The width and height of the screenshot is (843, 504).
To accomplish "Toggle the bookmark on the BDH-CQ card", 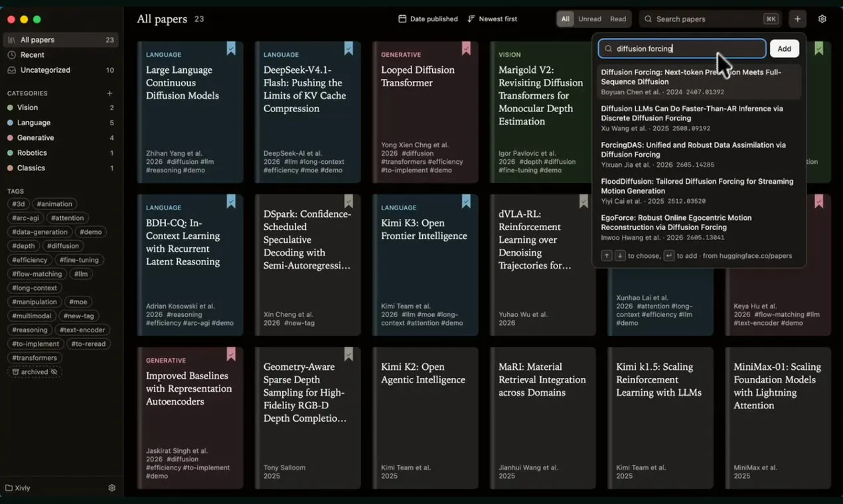I will [231, 202].
